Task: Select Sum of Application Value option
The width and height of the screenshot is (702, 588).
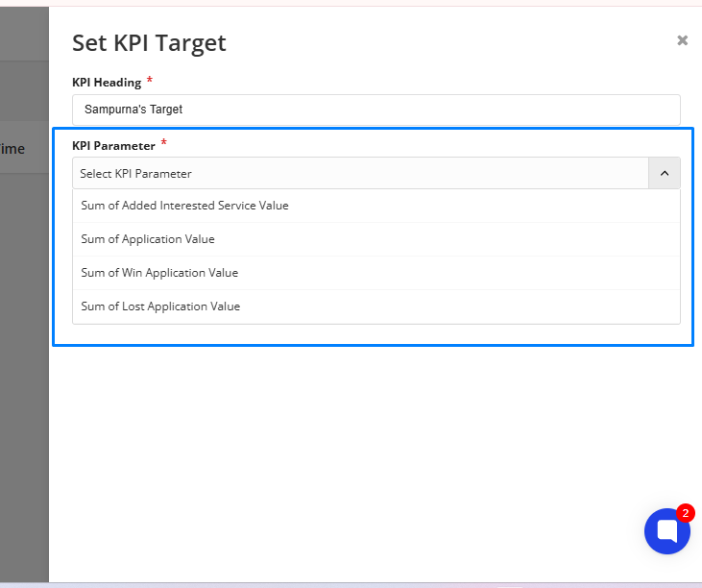Action: tap(376, 239)
